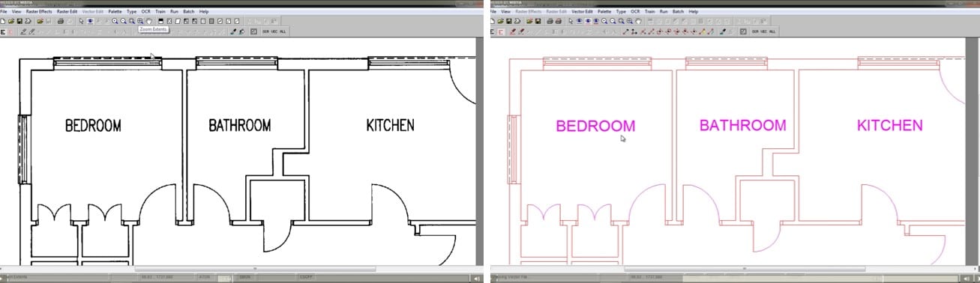The width and height of the screenshot is (980, 283).
Task: Open the File menu in the left window
Action: [x=4, y=12]
